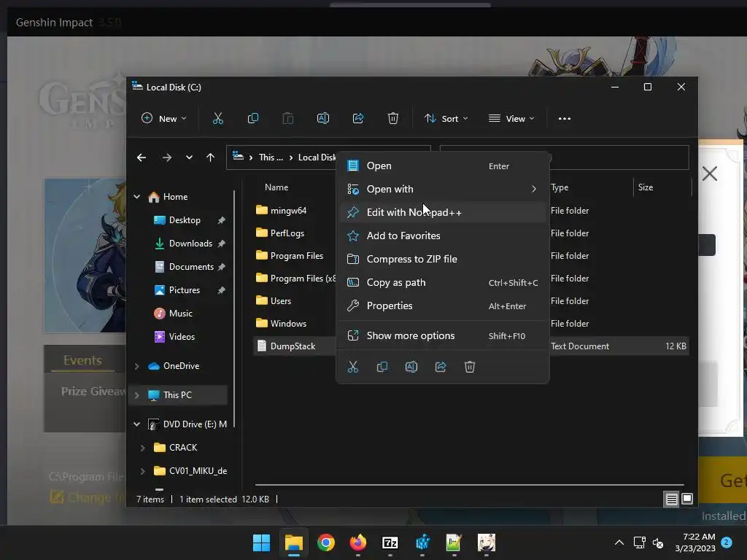The width and height of the screenshot is (747, 560).
Task: Open recent locations dropdown arrow
Action: (189, 157)
